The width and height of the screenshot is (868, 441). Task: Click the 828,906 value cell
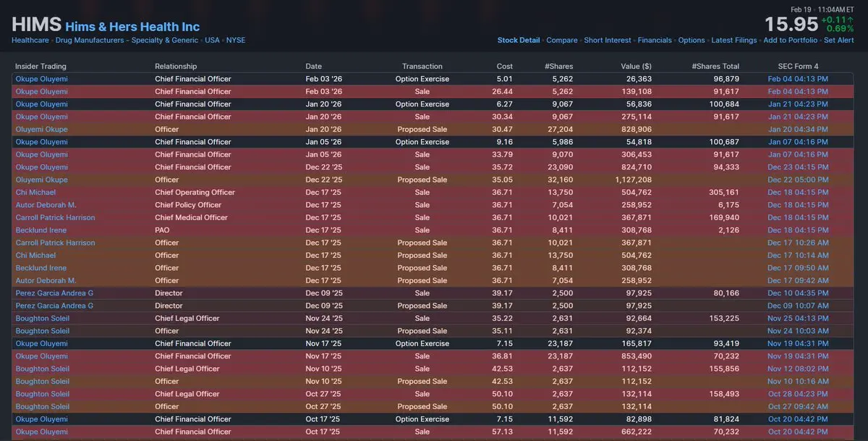click(x=637, y=130)
